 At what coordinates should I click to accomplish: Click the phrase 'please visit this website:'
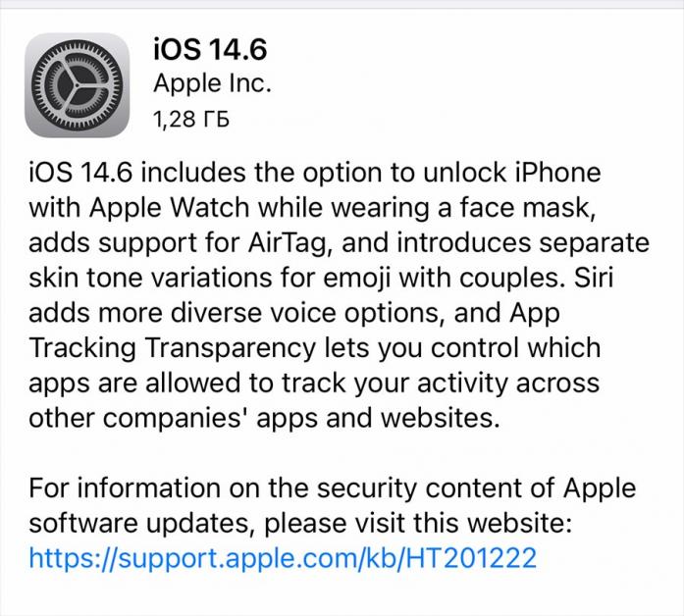click(418, 523)
